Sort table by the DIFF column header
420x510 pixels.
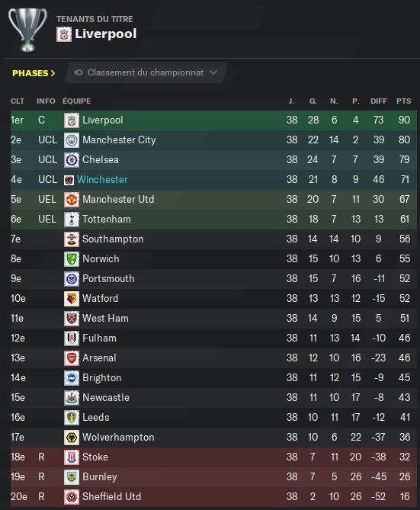(x=379, y=101)
